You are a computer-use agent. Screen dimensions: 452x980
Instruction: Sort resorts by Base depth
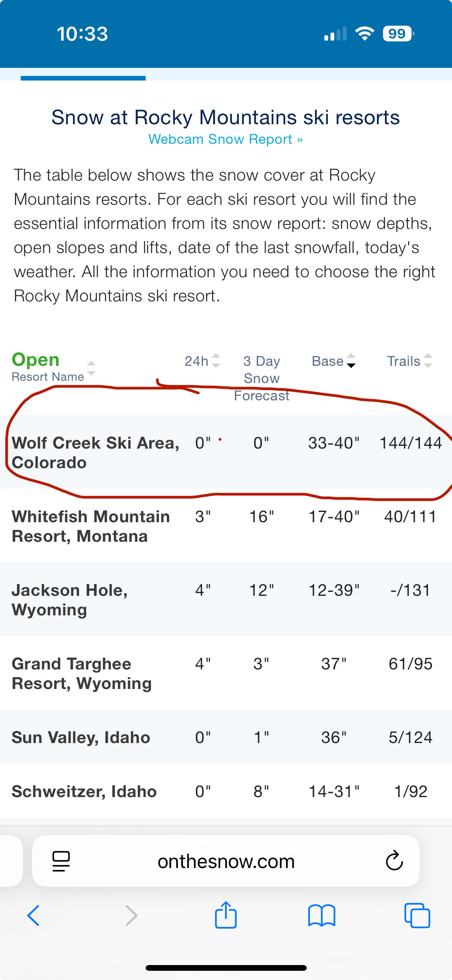[x=334, y=361]
